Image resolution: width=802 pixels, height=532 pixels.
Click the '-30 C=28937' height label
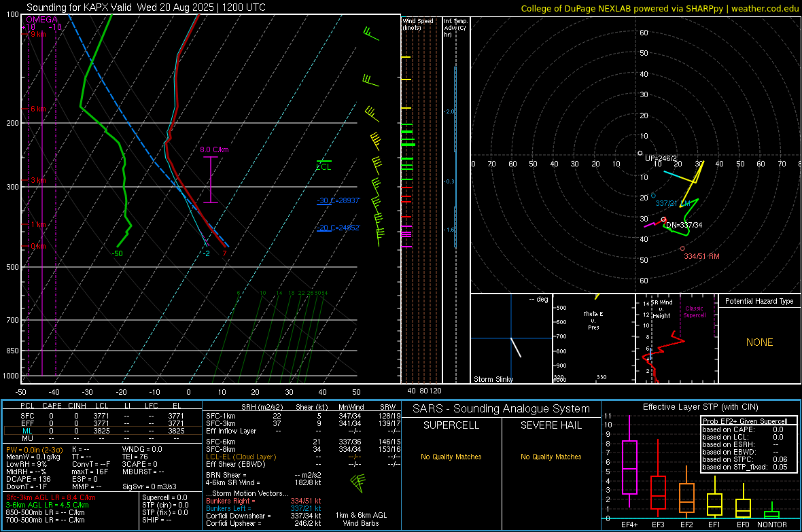(338, 200)
